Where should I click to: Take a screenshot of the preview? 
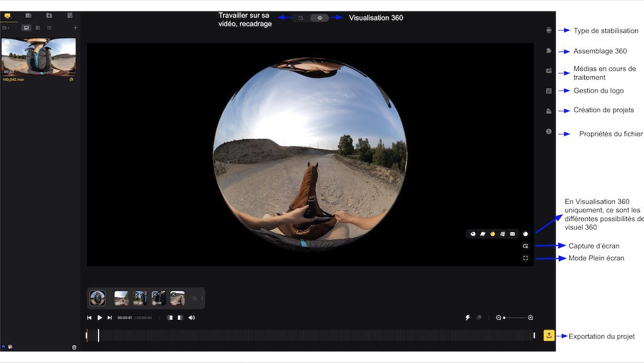point(526,246)
